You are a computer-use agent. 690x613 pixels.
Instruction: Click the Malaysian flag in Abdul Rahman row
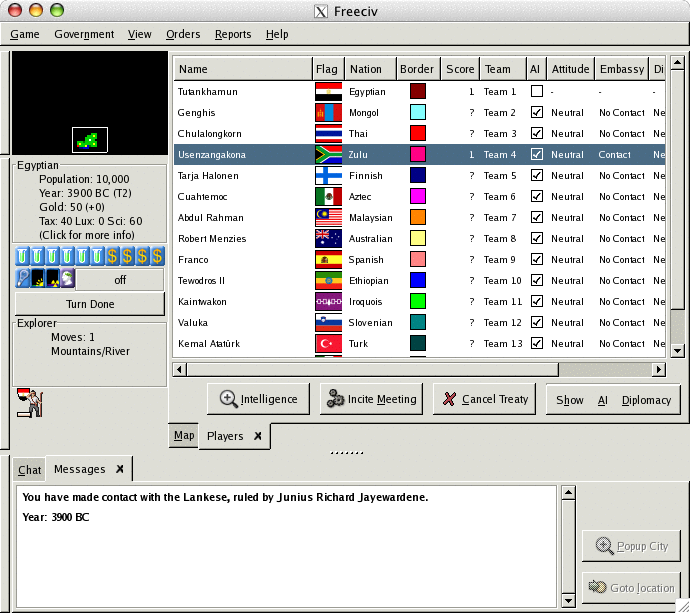[x=328, y=217]
